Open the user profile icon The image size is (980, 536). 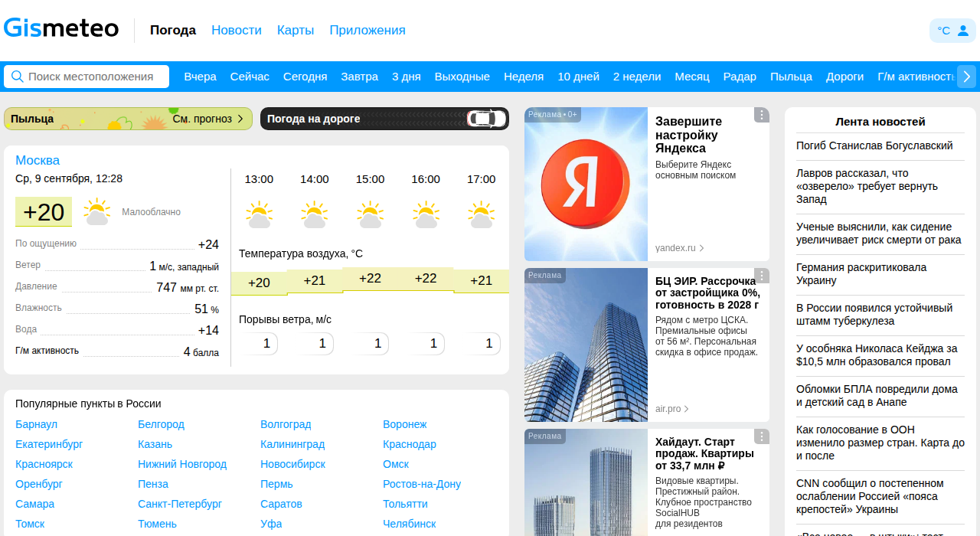point(963,31)
